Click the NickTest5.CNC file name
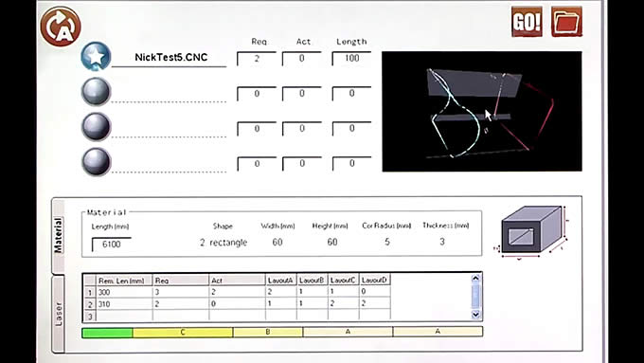The width and height of the screenshot is (644, 363). coord(170,57)
